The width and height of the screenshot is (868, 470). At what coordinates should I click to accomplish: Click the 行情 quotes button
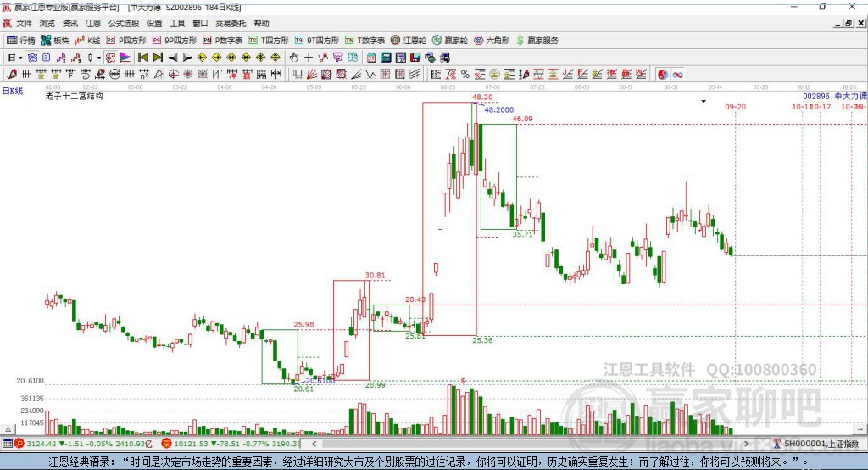[x=20, y=41]
